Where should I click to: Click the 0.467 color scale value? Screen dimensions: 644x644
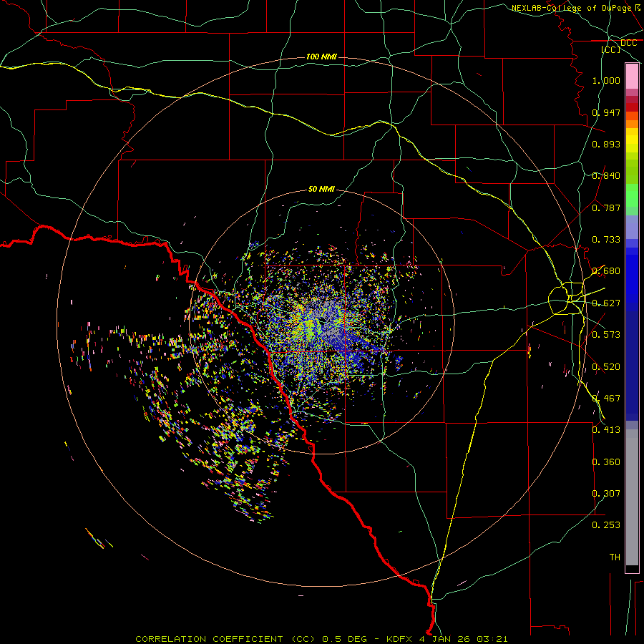pos(606,399)
